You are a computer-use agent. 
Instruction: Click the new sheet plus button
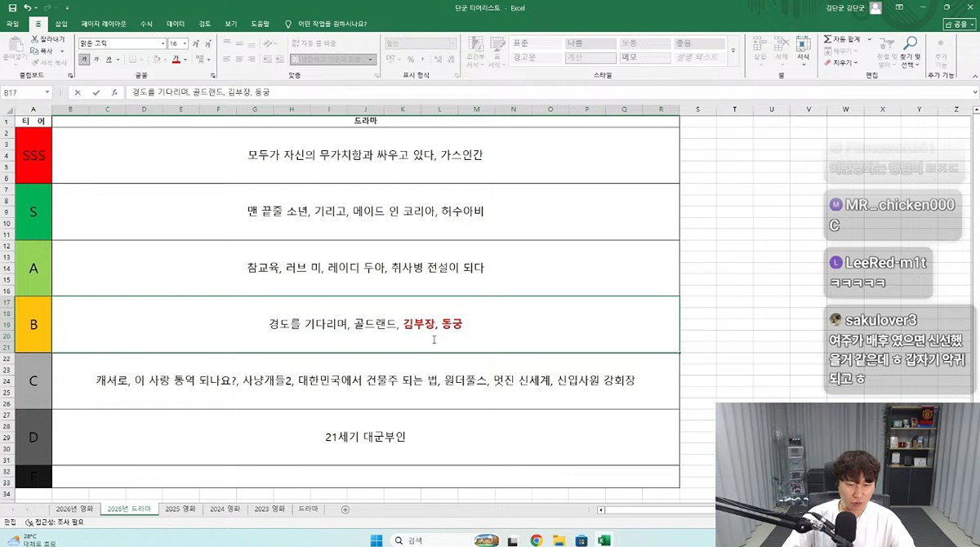345,509
